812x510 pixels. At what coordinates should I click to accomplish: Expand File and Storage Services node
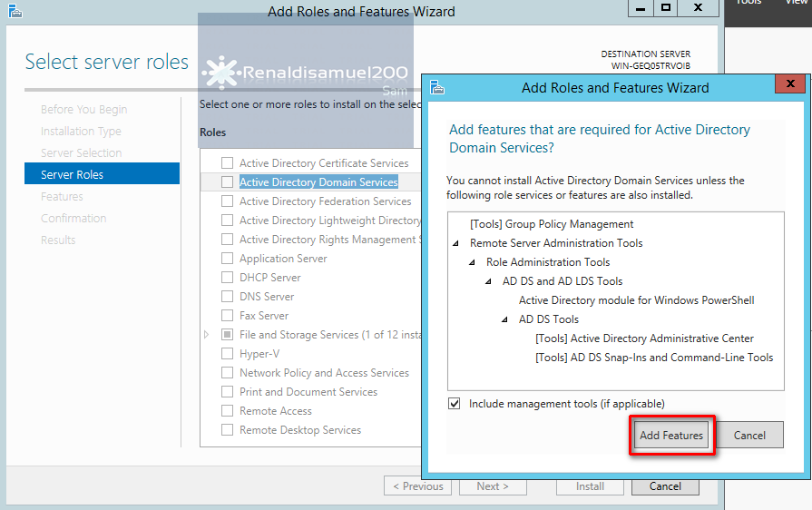click(x=206, y=335)
